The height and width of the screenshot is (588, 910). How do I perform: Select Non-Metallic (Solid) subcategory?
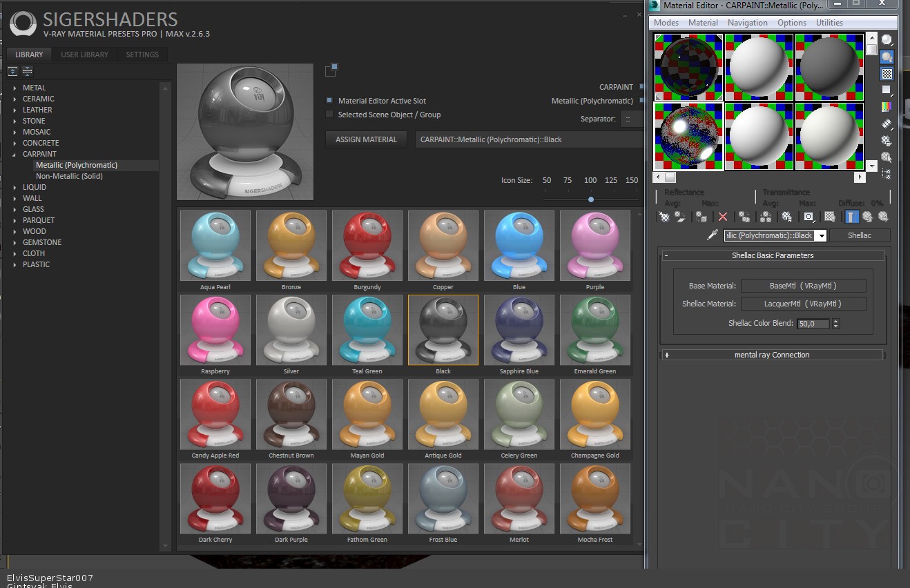(69, 176)
